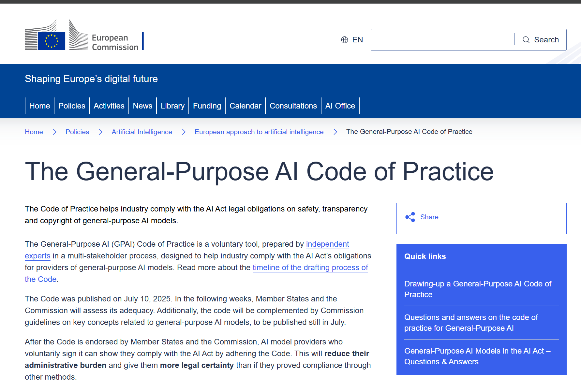Follow the Artificial Intelligence breadcrumb
Screen dimensions: 581x392
pyautogui.click(x=142, y=132)
